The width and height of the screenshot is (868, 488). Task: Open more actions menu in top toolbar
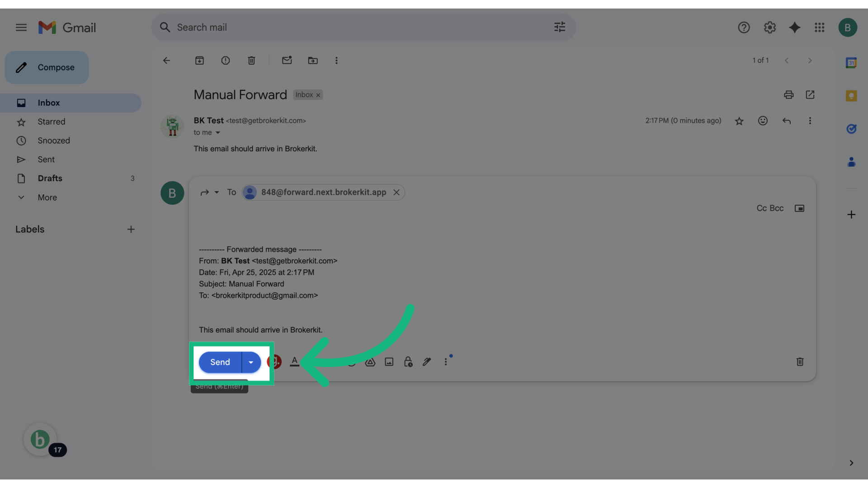click(336, 61)
